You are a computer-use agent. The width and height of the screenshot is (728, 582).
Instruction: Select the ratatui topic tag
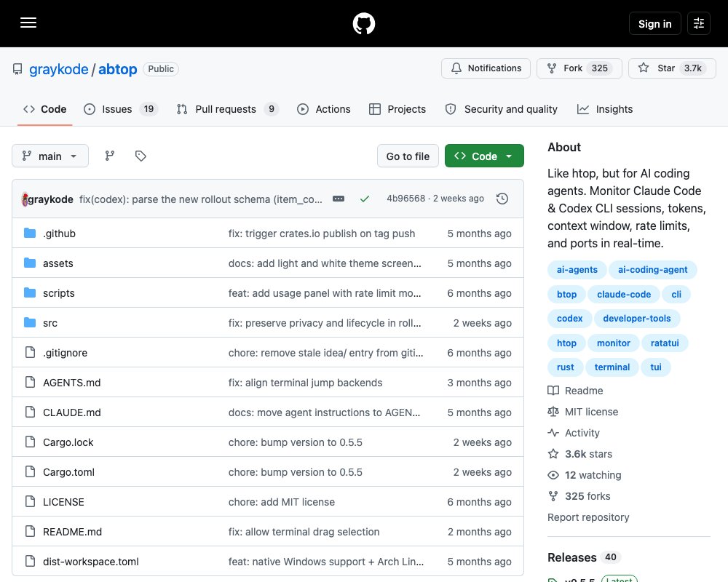[665, 343]
